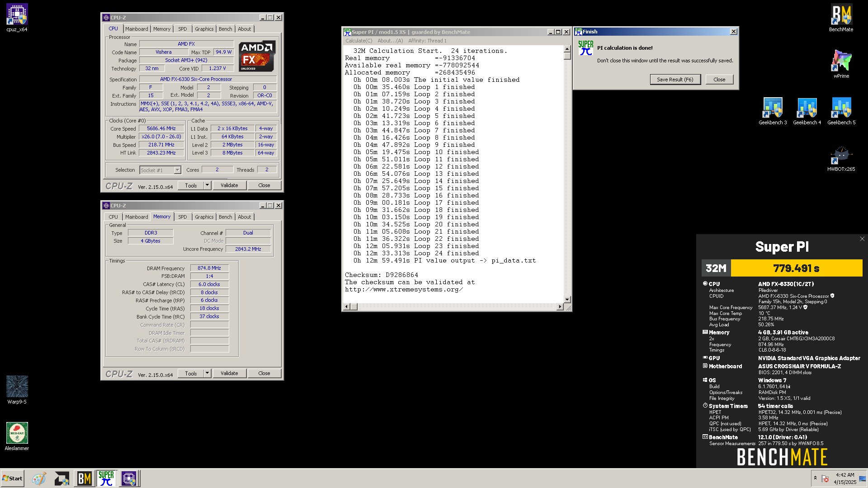Open the Geekbench 5 desktop shortcut
Image resolution: width=868 pixels, height=488 pixels.
click(x=841, y=111)
